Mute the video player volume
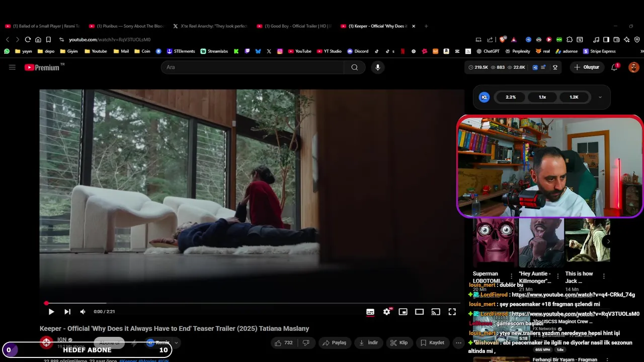Screen dimensions: 644x362 pyautogui.click(x=83, y=312)
